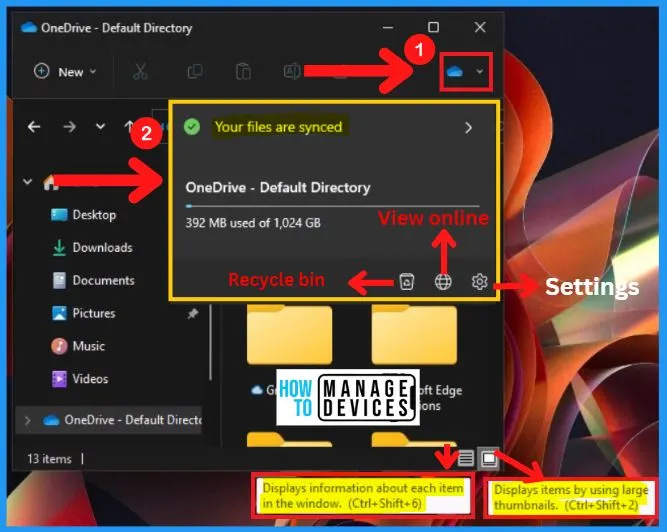Image resolution: width=667 pixels, height=532 pixels.
Task: Go forward with the right arrow
Action: click(x=69, y=127)
